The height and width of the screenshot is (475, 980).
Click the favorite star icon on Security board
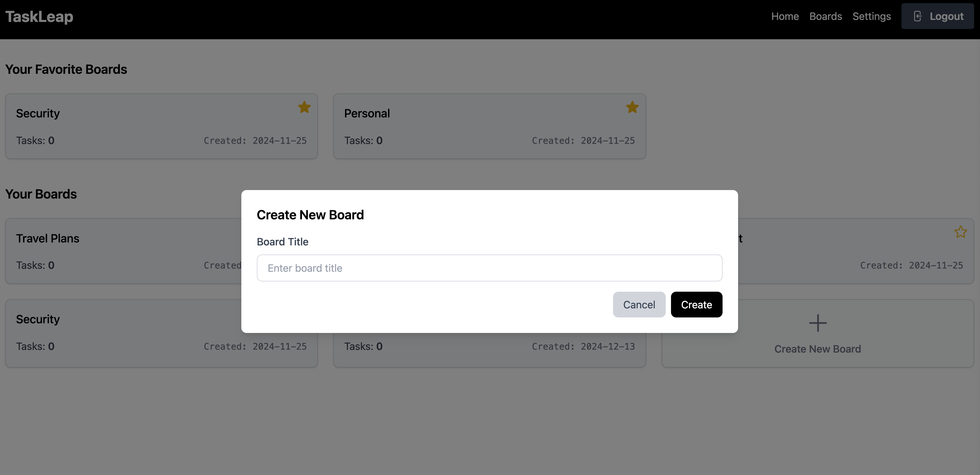click(304, 107)
